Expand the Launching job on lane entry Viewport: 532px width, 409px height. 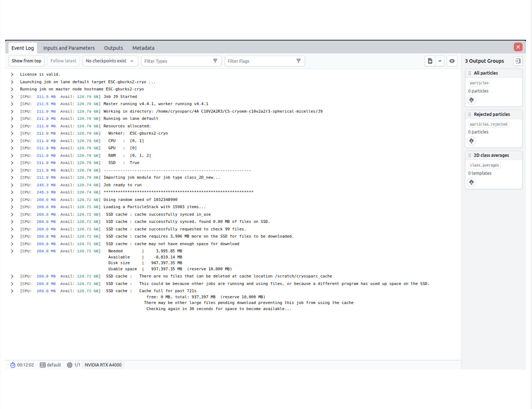tap(12, 82)
